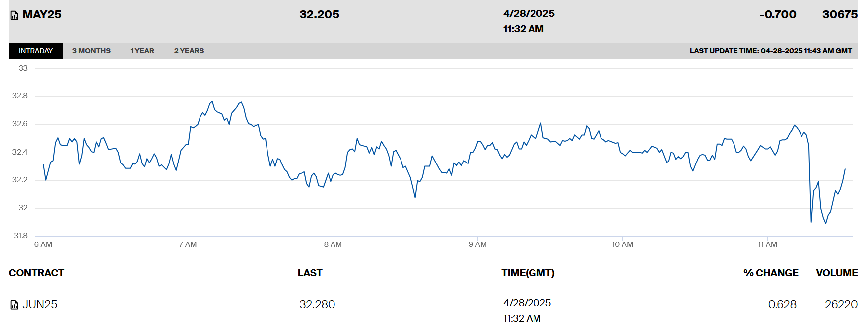Click the LAST column header
This screenshot has height=325, width=868.
(310, 273)
